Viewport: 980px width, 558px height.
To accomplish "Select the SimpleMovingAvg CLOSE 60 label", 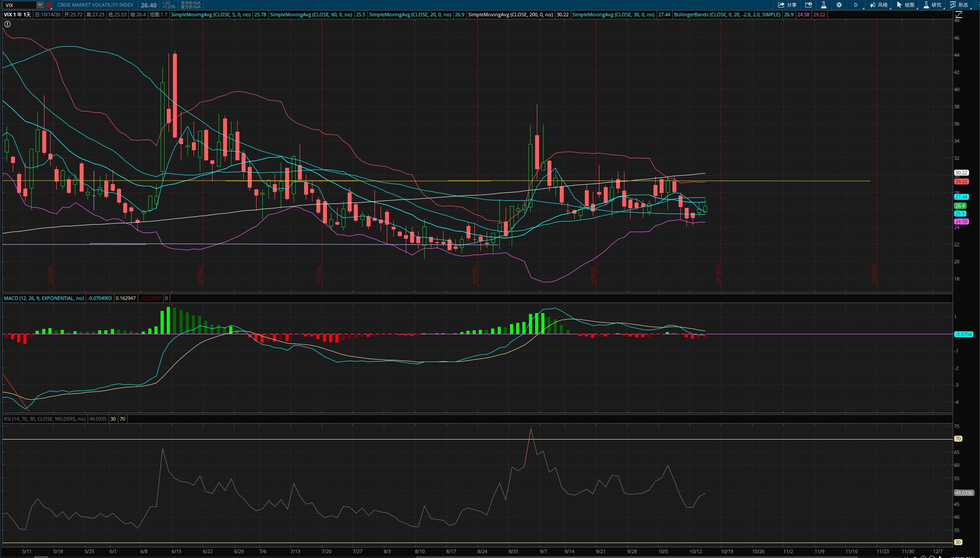I will pyautogui.click(x=311, y=15).
